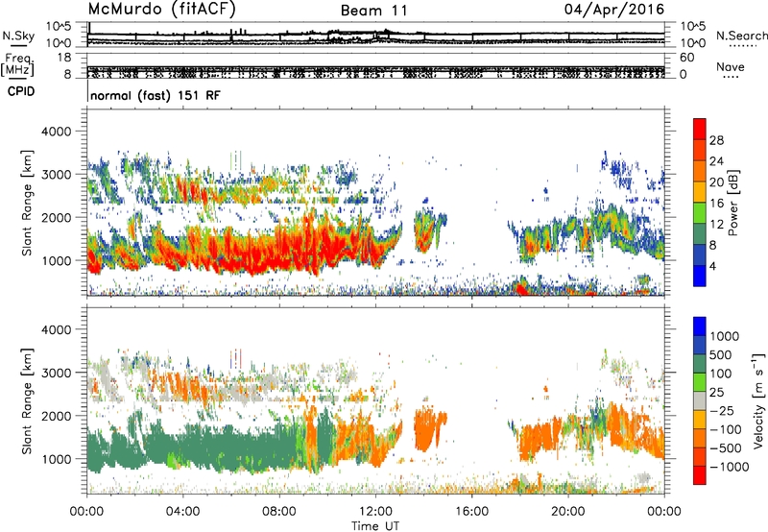
Task: Click the 'normal (fast) 151 RF' text
Action: (x=156, y=95)
